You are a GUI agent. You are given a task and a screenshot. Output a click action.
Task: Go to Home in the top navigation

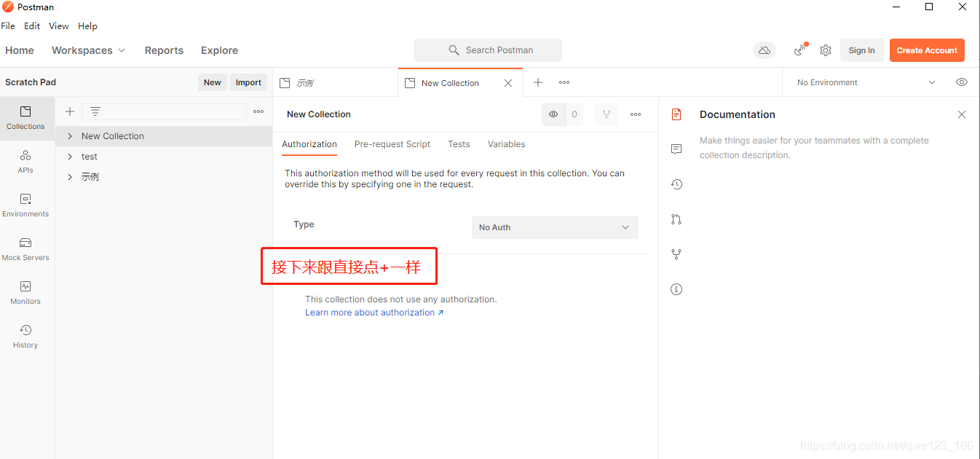20,50
